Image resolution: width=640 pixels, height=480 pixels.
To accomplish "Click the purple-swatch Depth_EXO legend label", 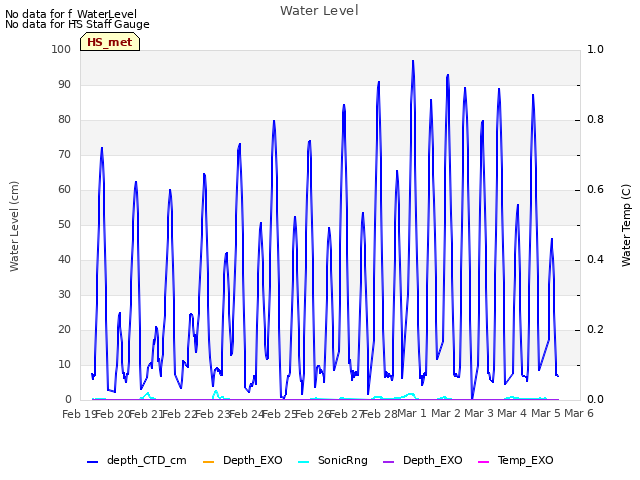I will (x=433, y=460).
